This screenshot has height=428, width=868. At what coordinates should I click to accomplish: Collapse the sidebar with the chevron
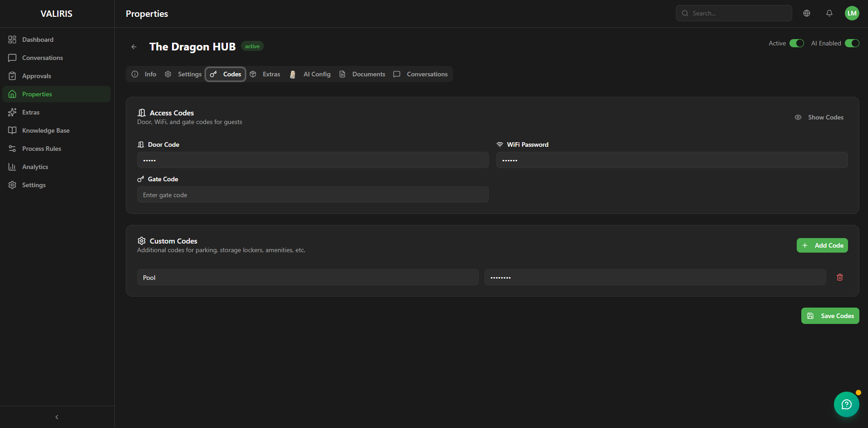(x=56, y=417)
